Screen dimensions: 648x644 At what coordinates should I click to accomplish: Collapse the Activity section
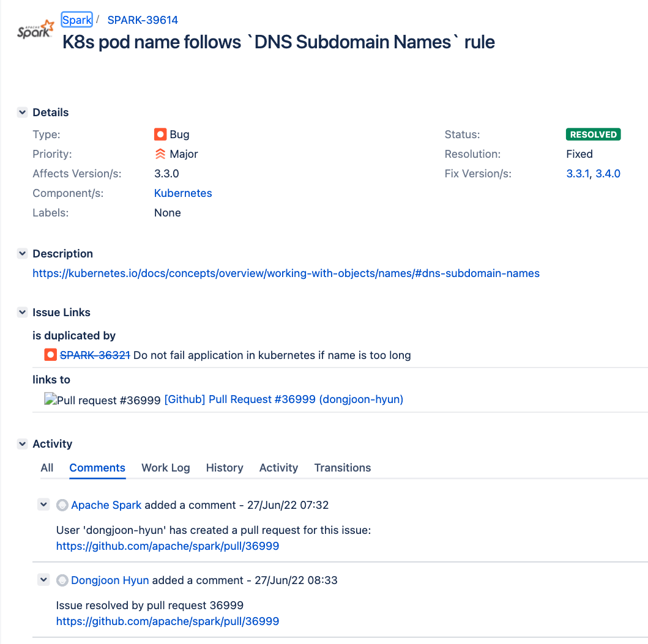tap(22, 443)
